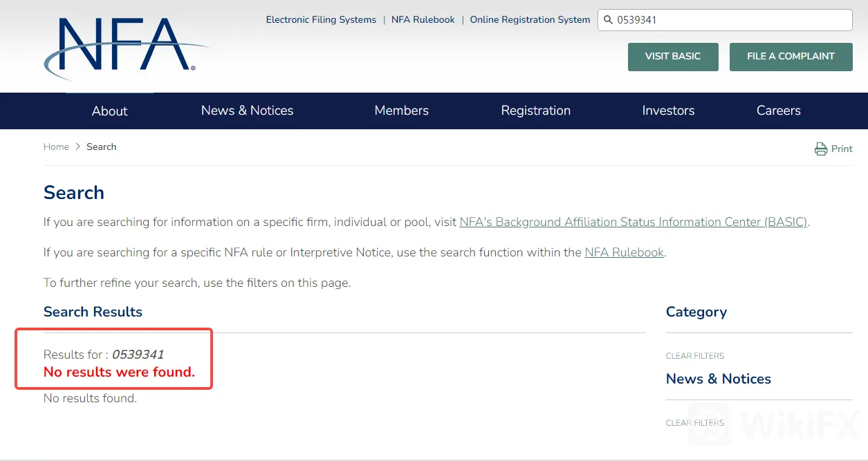Click the Print link text

click(842, 149)
